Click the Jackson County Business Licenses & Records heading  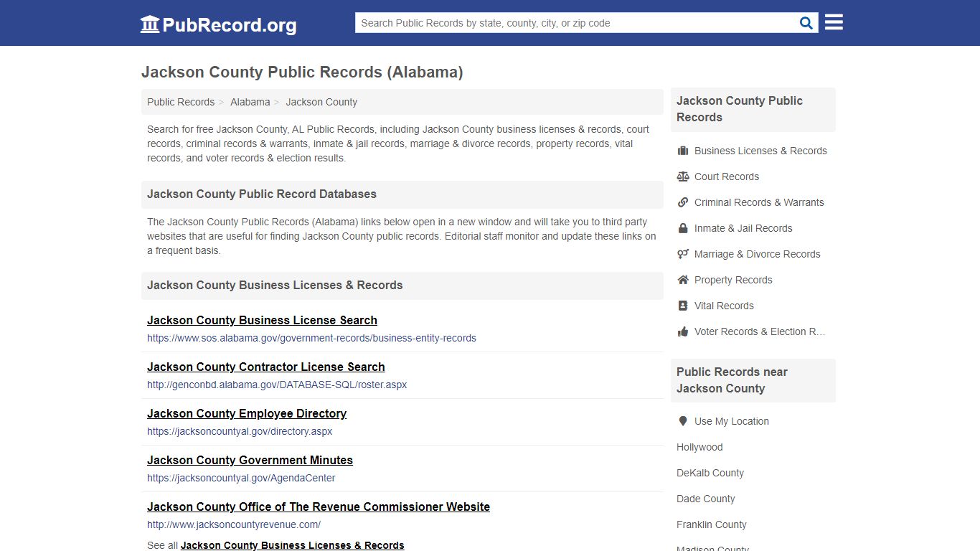pyautogui.click(x=275, y=285)
